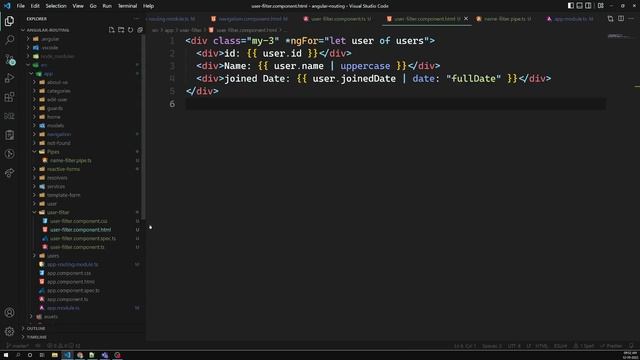The width and height of the screenshot is (640, 360).
Task: Close the user-filter.component.html tab
Action: click(x=466, y=19)
